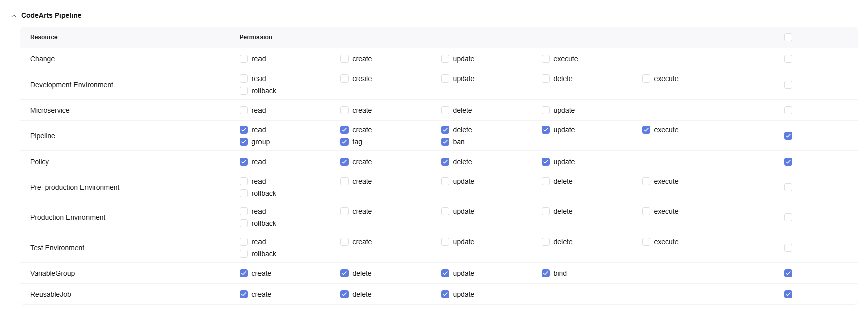Screen dimensions: 868x313
Task: Uncheck create permission for Policy
Action: pos(344,162)
